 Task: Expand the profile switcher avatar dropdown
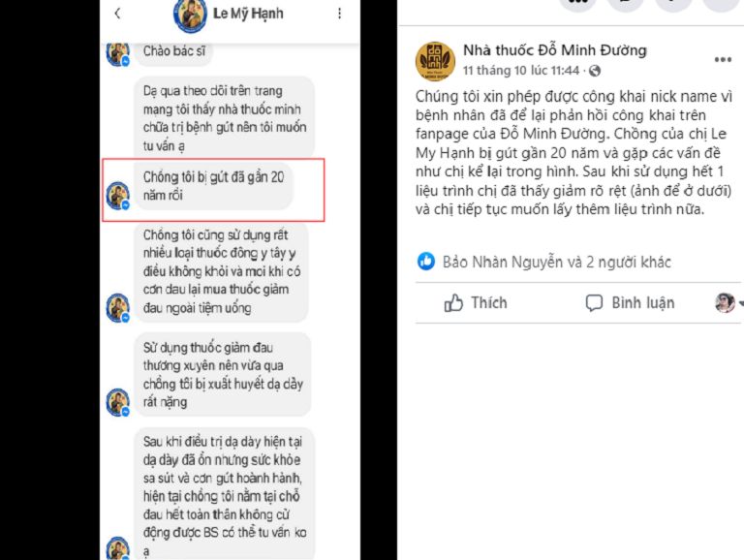[728, 303]
